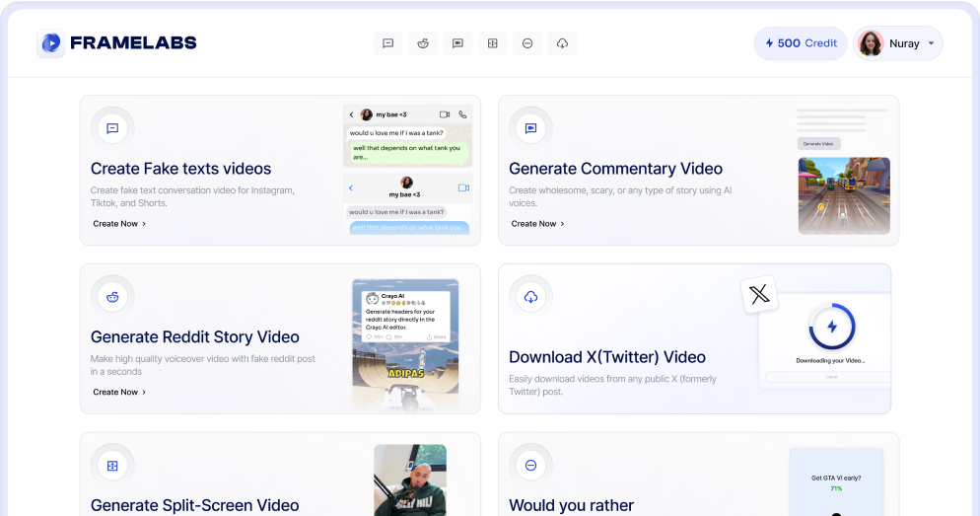Open the Would you rather heading
This screenshot has width=980, height=516.
pos(571,505)
